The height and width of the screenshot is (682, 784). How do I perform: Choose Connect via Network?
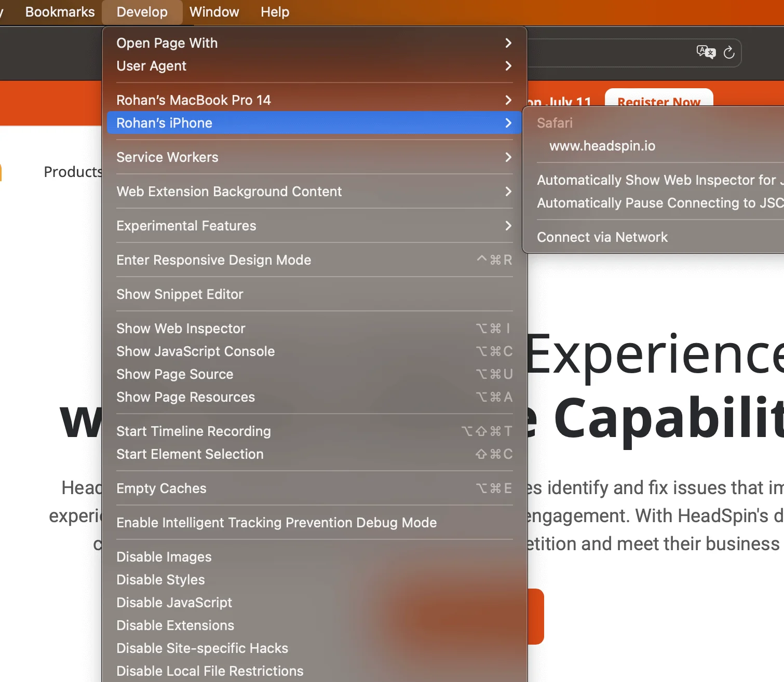(x=656, y=237)
